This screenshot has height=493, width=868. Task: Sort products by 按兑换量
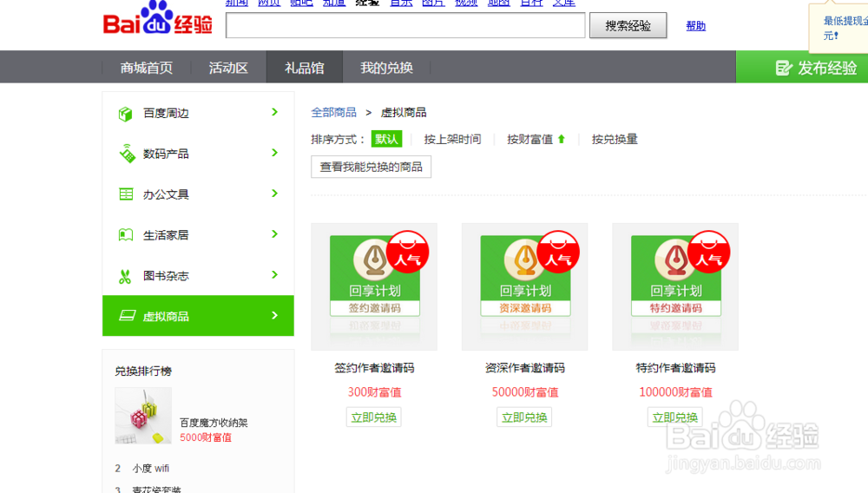point(615,140)
